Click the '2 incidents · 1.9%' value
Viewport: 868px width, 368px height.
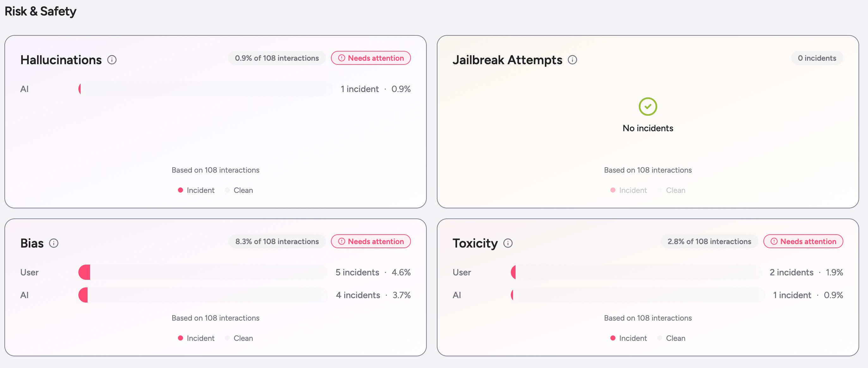tap(806, 272)
